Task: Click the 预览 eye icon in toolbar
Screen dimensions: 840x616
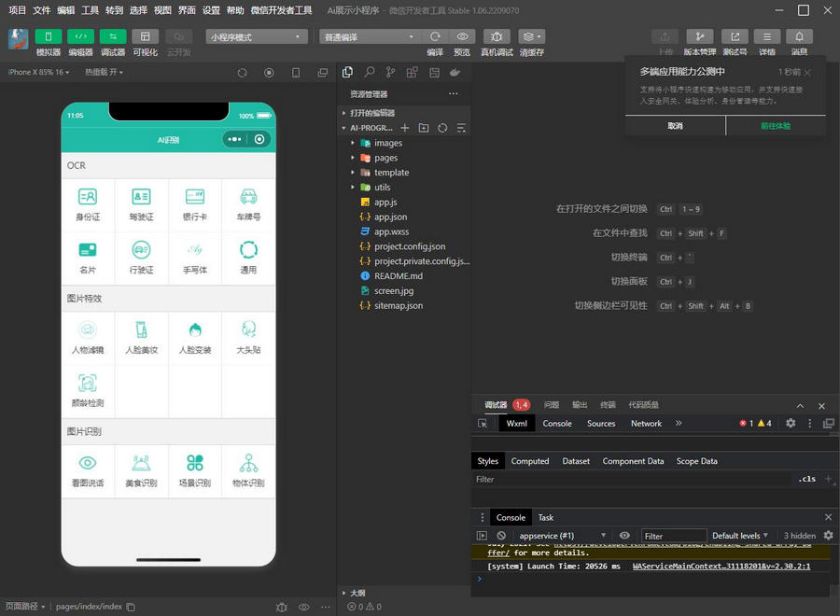Action: click(462, 37)
